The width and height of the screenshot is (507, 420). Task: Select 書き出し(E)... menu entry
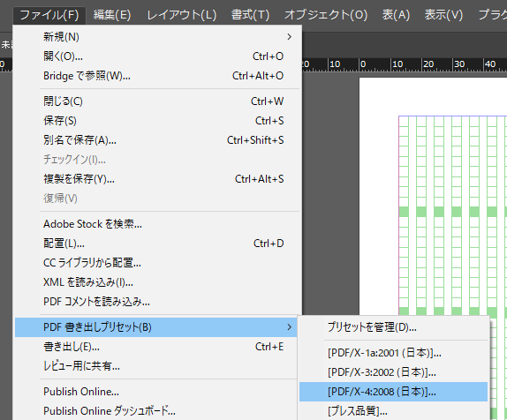[156, 347]
